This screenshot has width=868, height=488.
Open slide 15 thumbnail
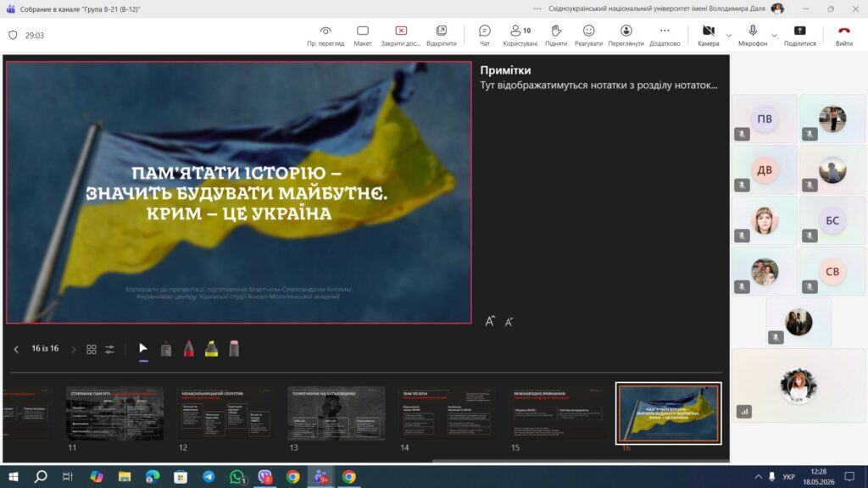[558, 413]
